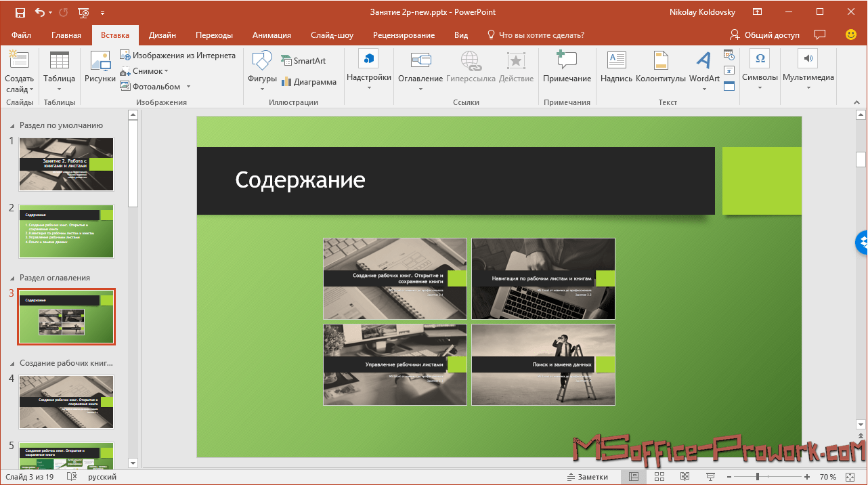Switch to the Переходы tab

(215, 35)
